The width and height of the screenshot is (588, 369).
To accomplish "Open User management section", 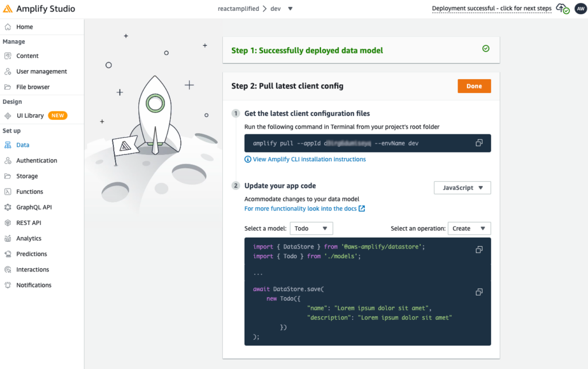I will (41, 72).
